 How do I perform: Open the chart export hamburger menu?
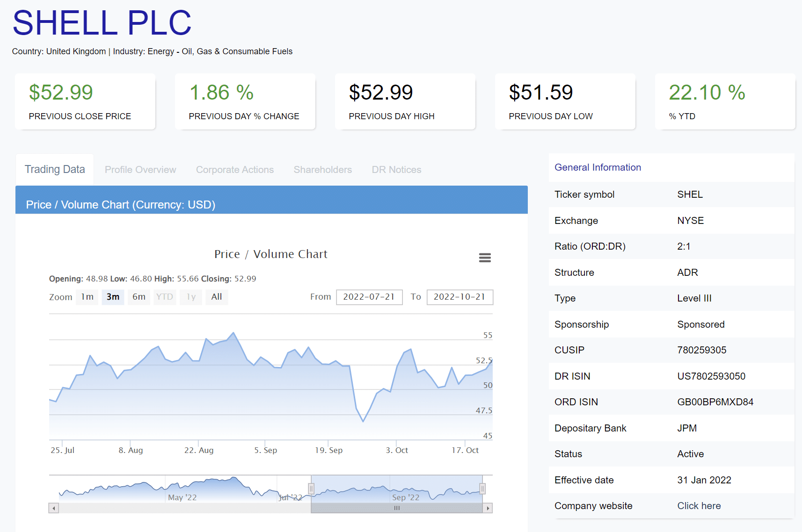[485, 258]
